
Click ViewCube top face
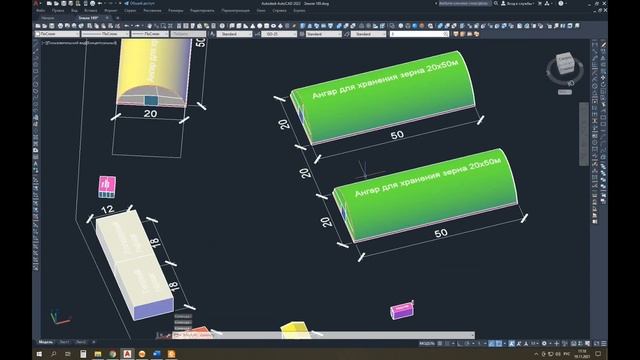click(566, 58)
